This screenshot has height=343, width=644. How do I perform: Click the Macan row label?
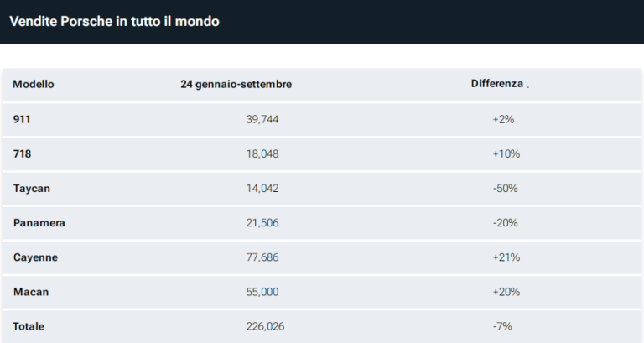coord(31,291)
